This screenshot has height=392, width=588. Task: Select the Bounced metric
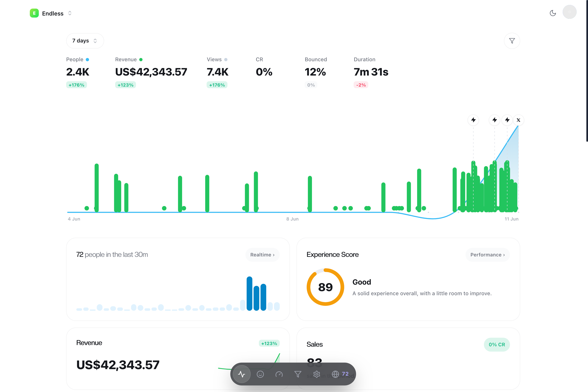click(316, 59)
